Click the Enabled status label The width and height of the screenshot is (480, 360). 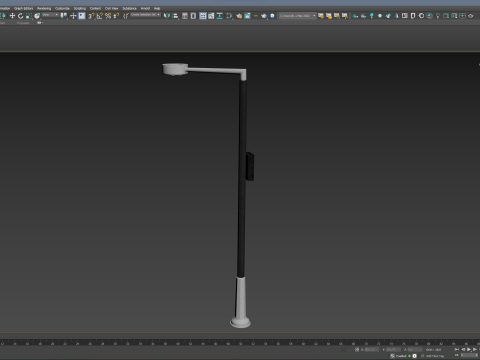[x=401, y=356]
